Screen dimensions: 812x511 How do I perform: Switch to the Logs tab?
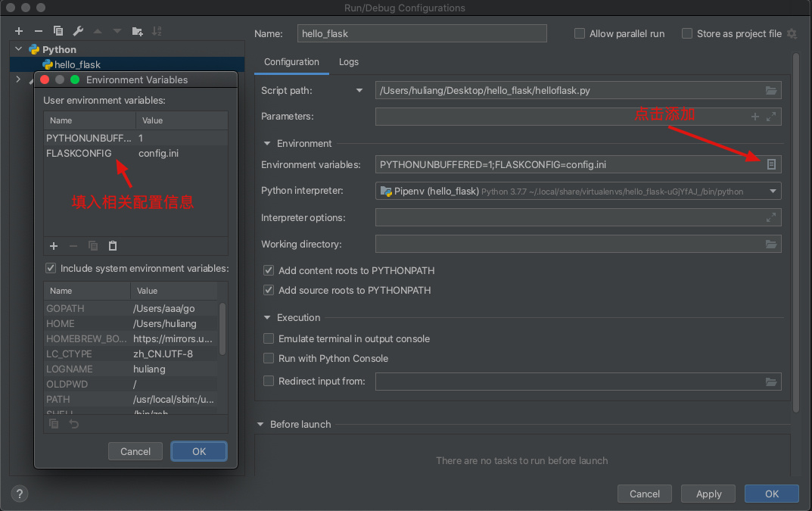349,62
